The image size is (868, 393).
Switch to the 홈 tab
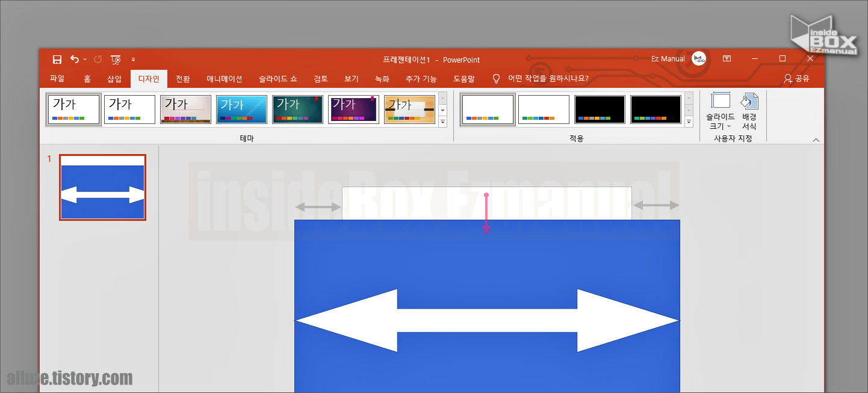coord(87,78)
